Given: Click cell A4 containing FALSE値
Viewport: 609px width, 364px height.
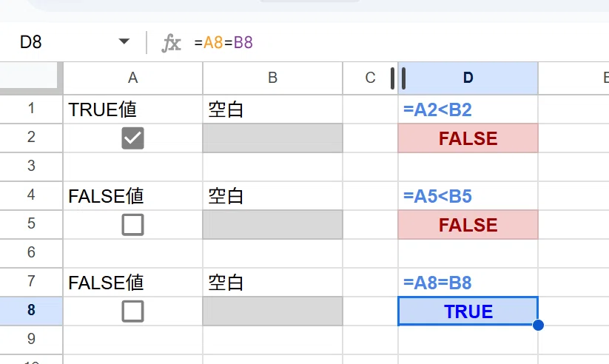Looking at the screenshot, I should click(x=133, y=196).
